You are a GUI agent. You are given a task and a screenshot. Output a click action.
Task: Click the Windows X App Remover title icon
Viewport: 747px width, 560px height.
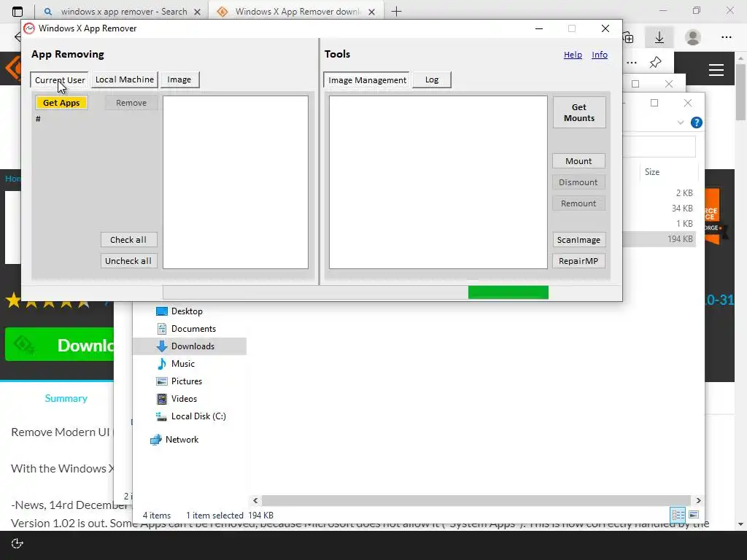click(x=29, y=28)
